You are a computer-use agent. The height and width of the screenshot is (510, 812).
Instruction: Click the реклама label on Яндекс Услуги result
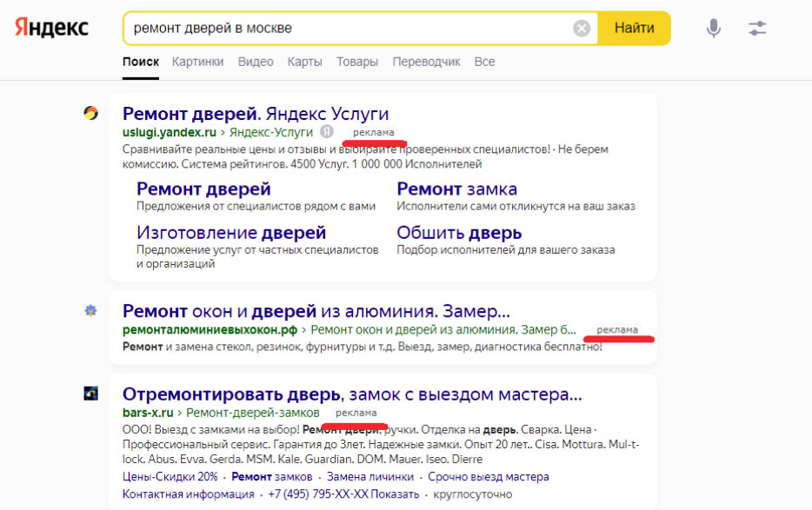(x=373, y=132)
